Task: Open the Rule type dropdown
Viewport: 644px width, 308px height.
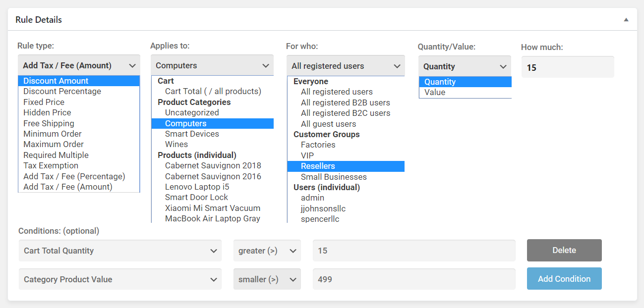Action: tap(79, 65)
